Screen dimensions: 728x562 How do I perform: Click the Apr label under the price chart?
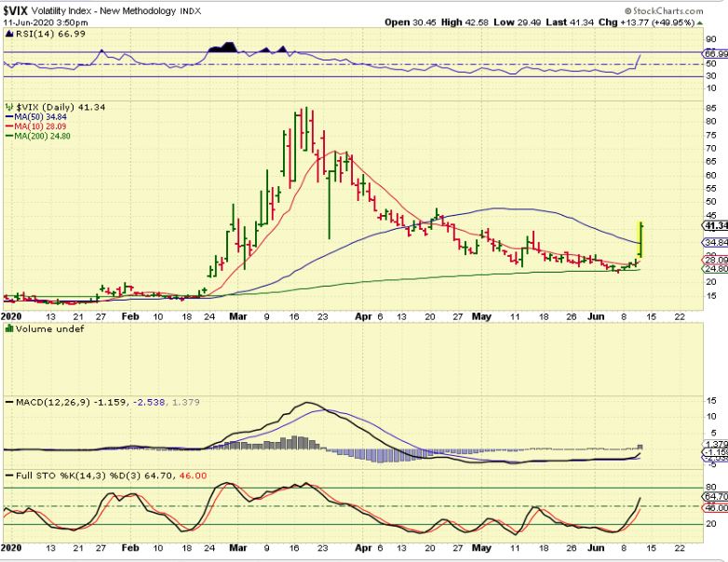coord(363,316)
